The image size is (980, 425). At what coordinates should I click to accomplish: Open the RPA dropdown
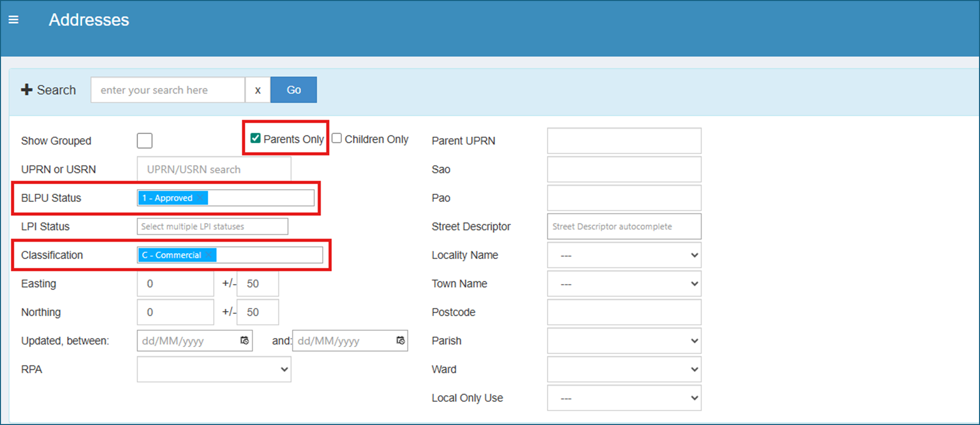tap(214, 369)
